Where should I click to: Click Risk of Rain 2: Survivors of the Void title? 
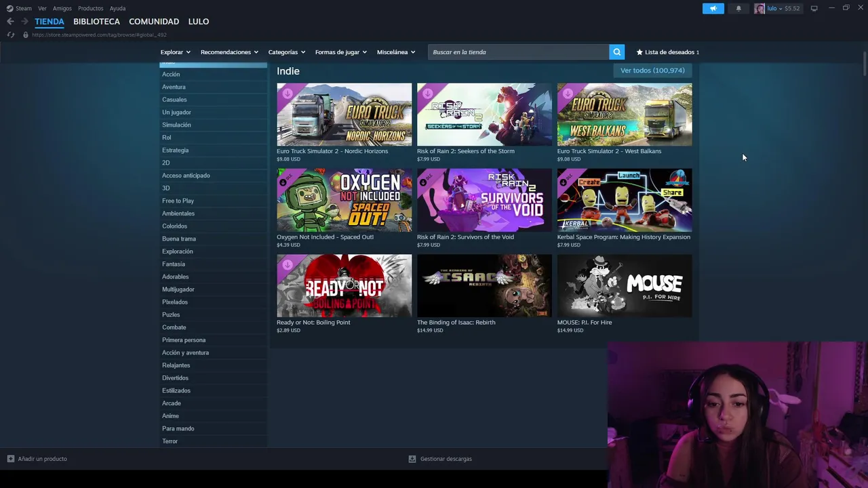point(465,237)
